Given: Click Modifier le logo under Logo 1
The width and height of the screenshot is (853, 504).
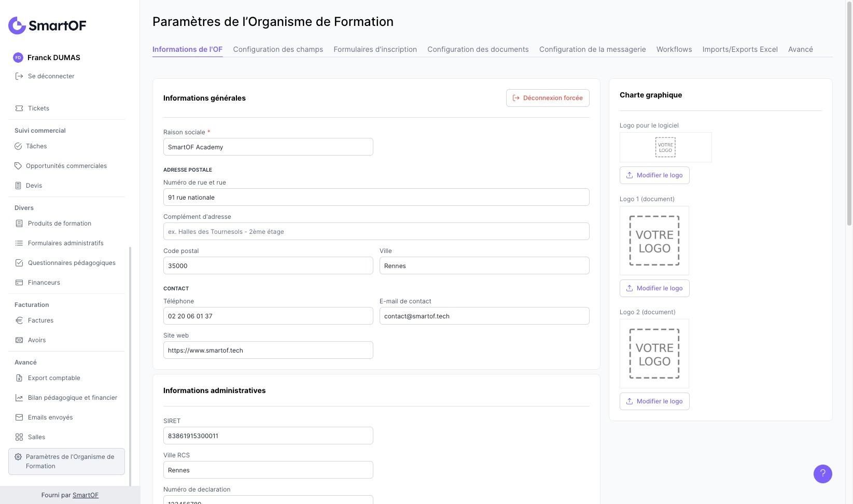Looking at the screenshot, I should 654,288.
